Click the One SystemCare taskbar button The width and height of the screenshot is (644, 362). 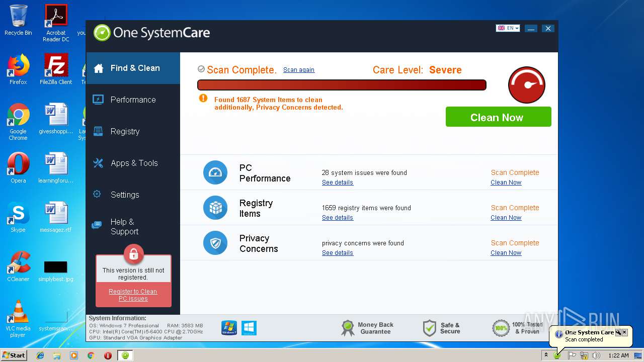point(125,355)
